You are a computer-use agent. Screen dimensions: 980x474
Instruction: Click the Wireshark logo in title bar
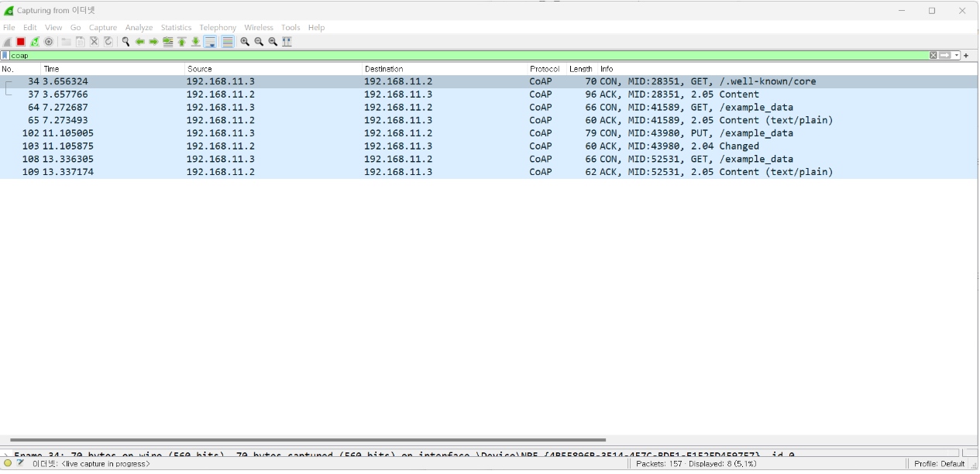pyautogui.click(x=9, y=10)
